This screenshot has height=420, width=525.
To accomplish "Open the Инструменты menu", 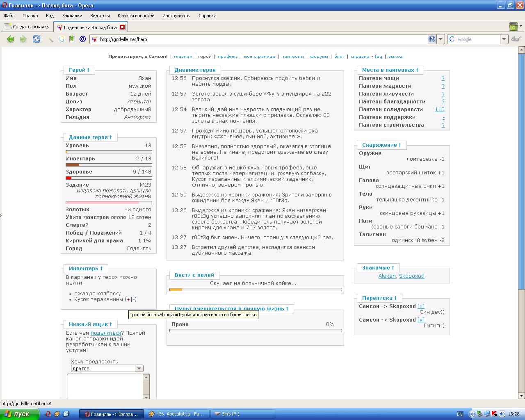I will pos(176,16).
